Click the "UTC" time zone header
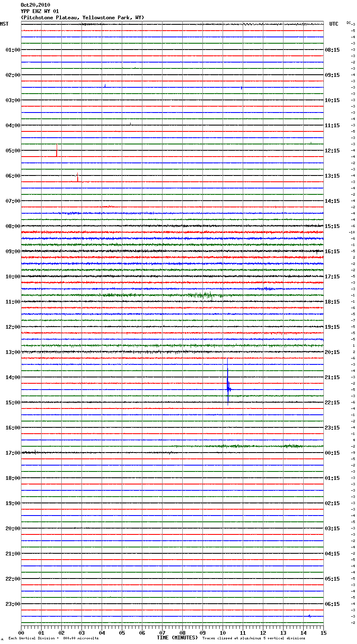The height and width of the screenshot is (644, 357). tap(334, 24)
